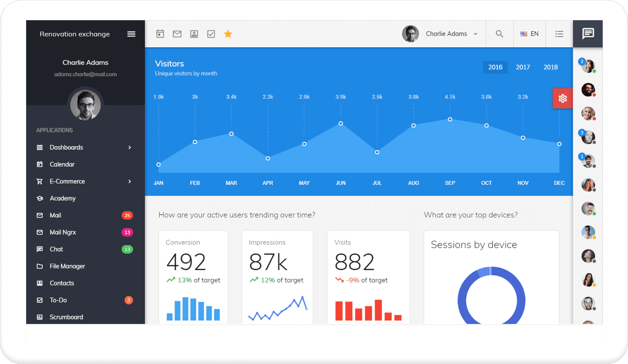Open the red settings gear button
The width and height of the screenshot is (628, 364).
click(563, 99)
